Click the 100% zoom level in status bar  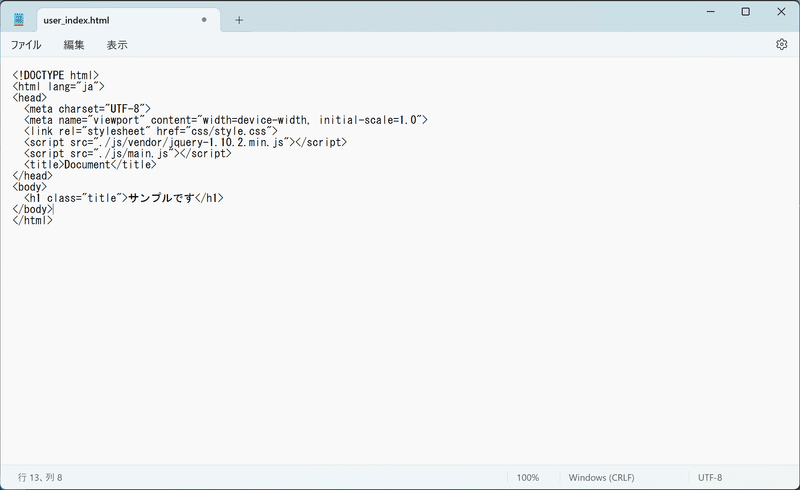[x=528, y=478]
